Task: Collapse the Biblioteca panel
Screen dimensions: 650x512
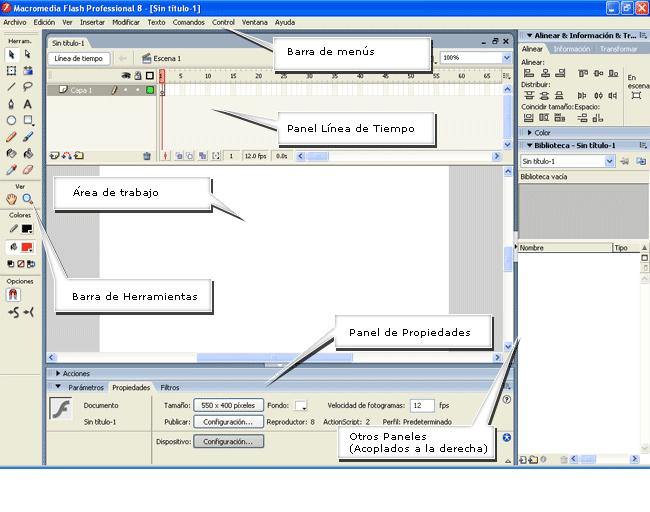Action: (529, 146)
